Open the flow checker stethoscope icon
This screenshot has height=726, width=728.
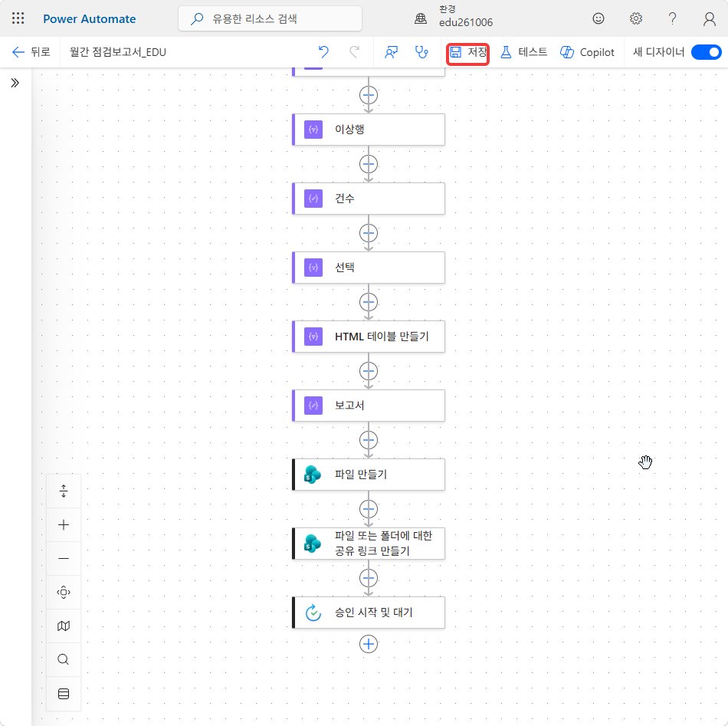coord(421,52)
